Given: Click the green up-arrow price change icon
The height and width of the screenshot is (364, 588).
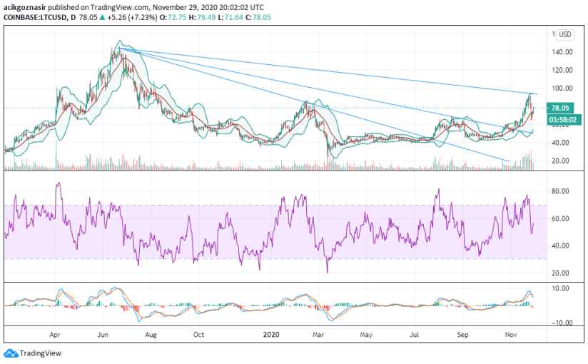Looking at the screenshot, I should (x=102, y=17).
